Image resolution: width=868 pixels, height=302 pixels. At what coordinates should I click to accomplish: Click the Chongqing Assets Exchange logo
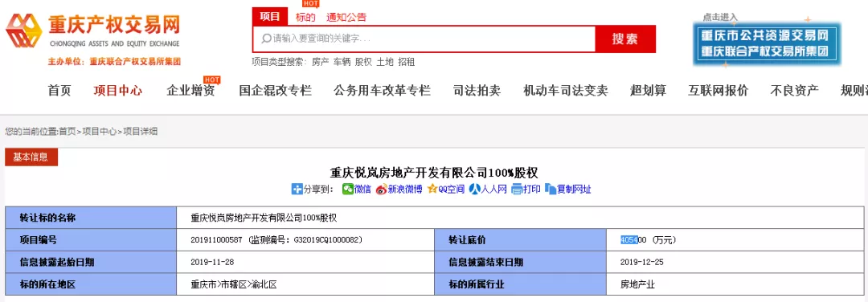92,31
